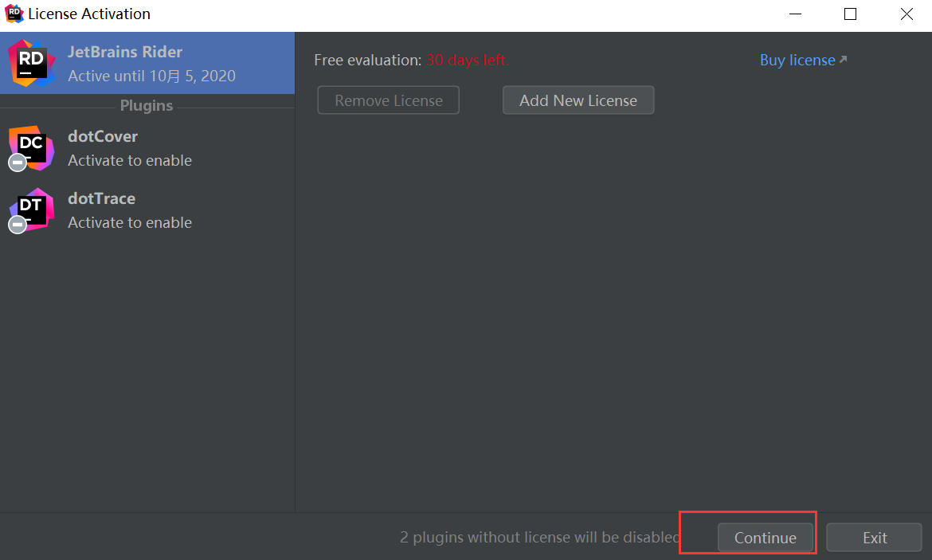The image size is (932, 560).
Task: Close the License Activation window
Action: [907, 14]
